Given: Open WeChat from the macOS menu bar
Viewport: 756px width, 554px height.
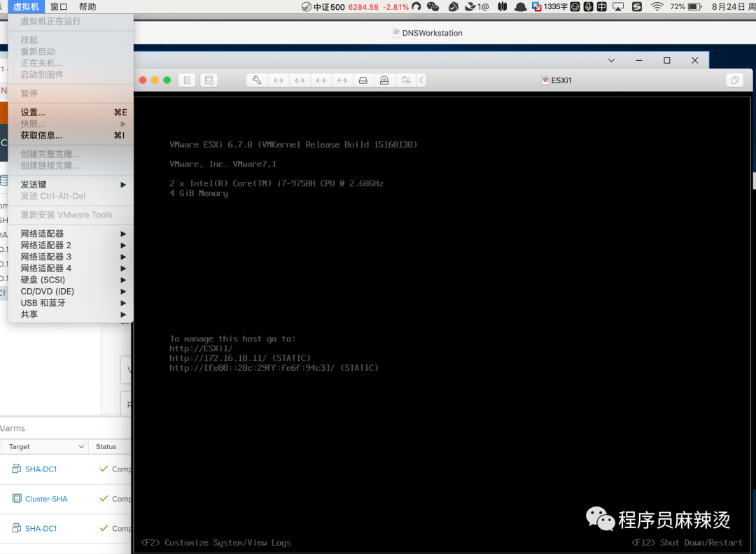Looking at the screenshot, I should click(433, 7).
